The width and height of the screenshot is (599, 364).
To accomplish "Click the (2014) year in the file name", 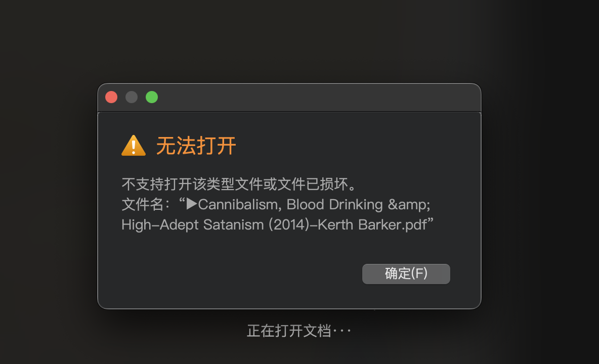I will click(x=289, y=225).
